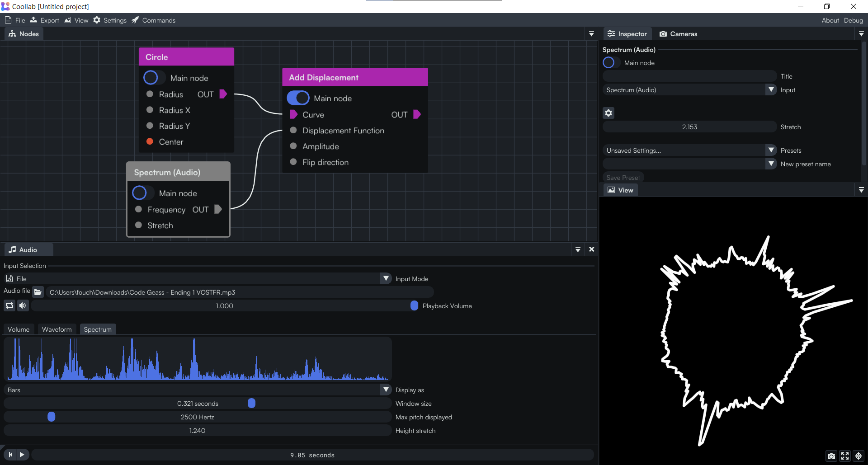Select the Spectrum tab in Audio panel
The image size is (868, 465).
coord(98,329)
